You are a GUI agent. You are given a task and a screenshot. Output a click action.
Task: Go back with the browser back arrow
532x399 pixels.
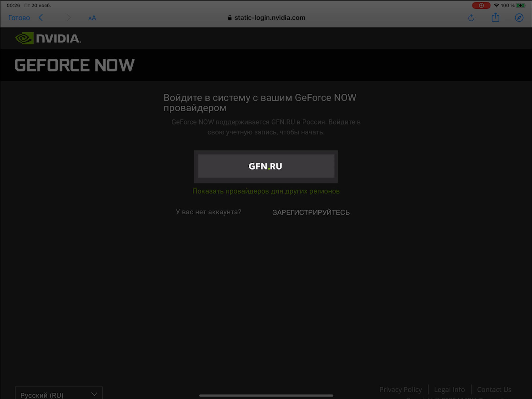(41, 18)
